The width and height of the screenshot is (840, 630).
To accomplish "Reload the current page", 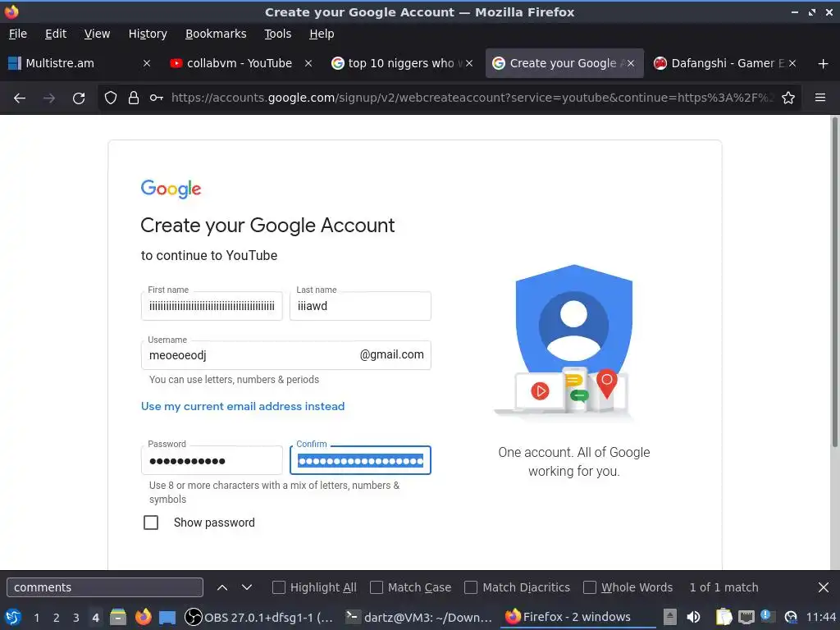I will (79, 98).
